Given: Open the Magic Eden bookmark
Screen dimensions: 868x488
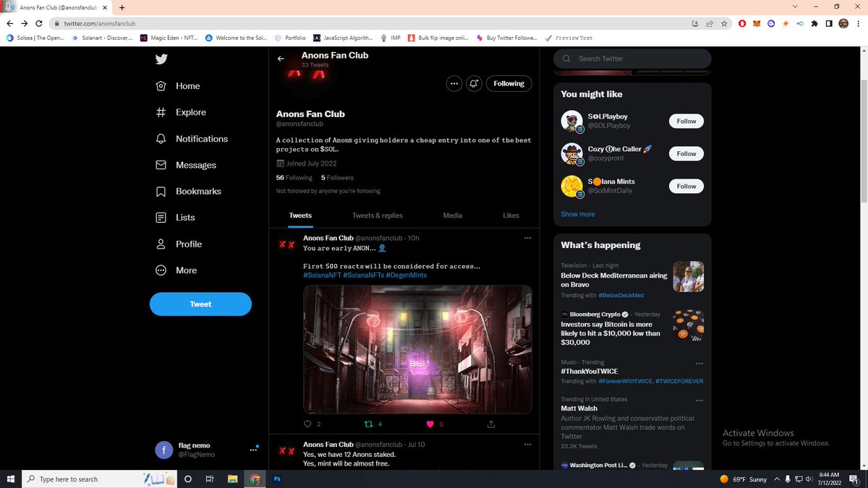Looking at the screenshot, I should pos(168,38).
